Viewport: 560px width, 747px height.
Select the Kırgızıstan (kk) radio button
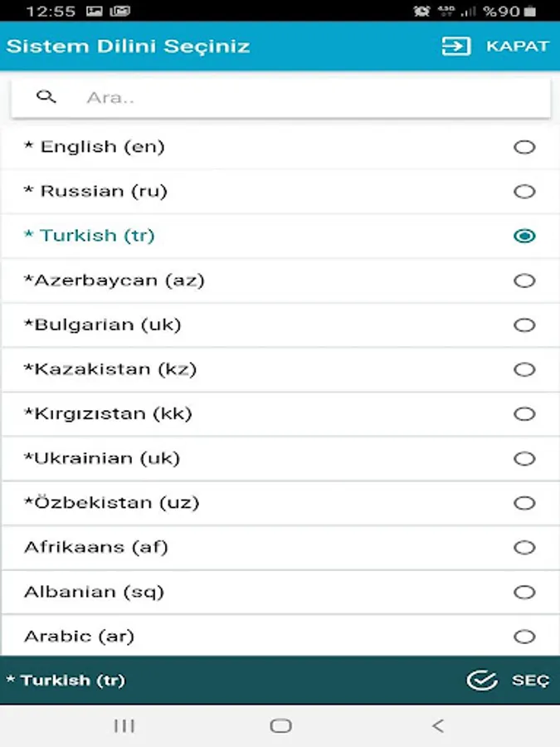tap(524, 414)
